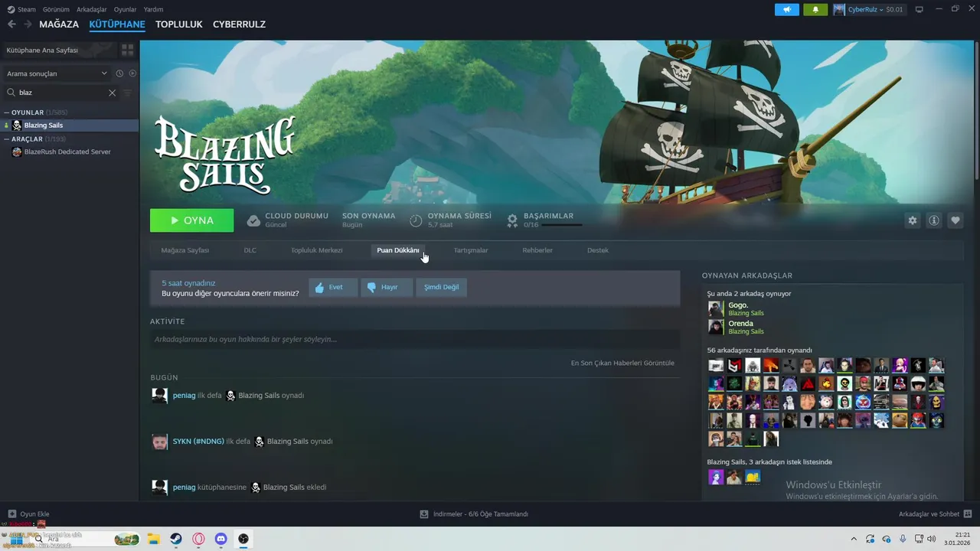Click the achievements progress bar
Screen dimensions: 980x551
562,225
